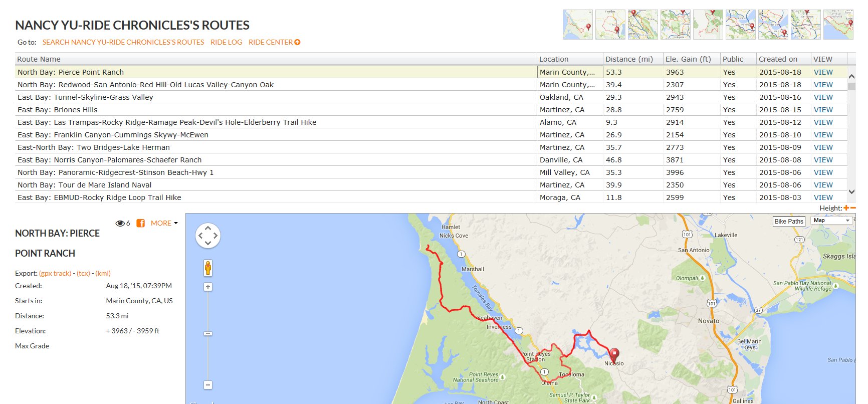The image size is (868, 404).
Task: Toggle the Bike Paths map overlay
Action: (x=789, y=221)
